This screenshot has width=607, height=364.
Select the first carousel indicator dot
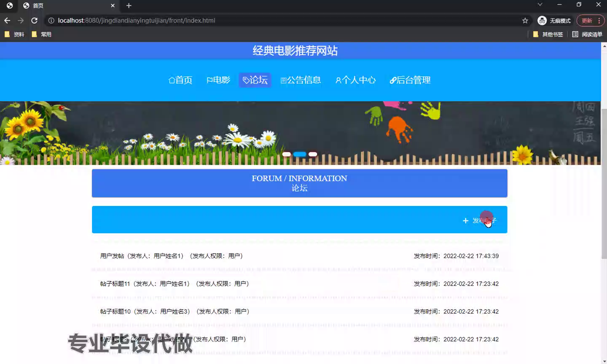coord(287,154)
